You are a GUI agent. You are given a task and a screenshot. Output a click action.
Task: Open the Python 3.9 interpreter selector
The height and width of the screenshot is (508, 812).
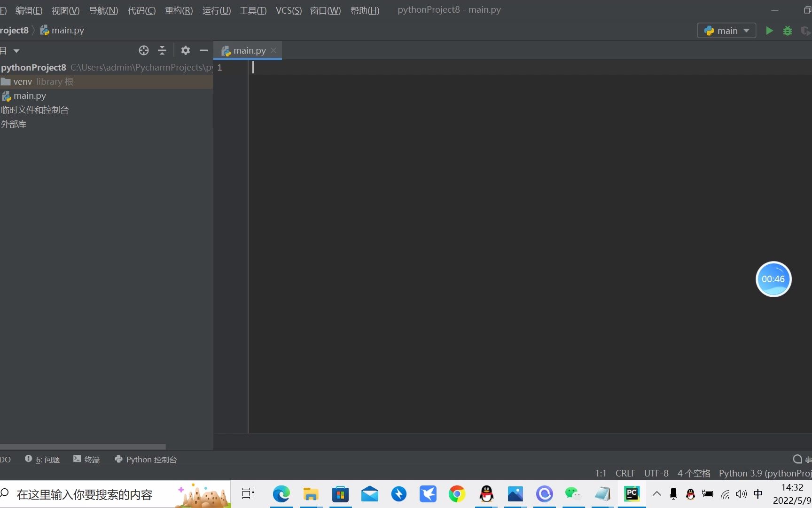tap(765, 473)
